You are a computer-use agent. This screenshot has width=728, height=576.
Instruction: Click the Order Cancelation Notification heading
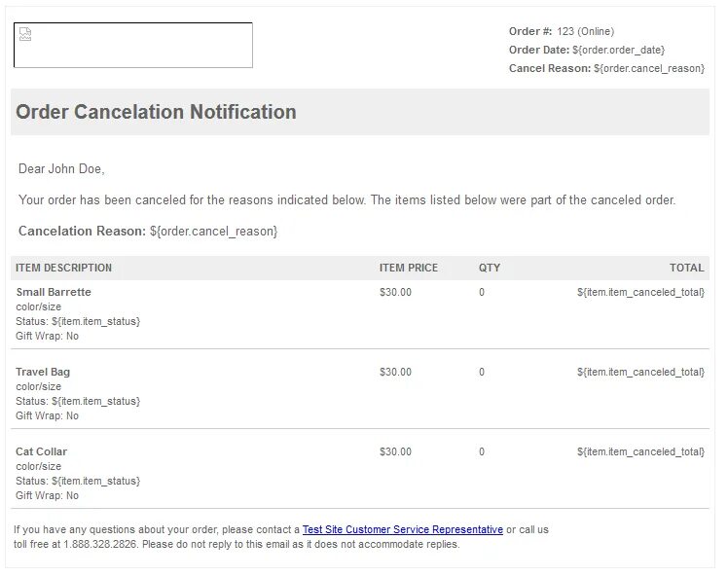[x=157, y=112]
